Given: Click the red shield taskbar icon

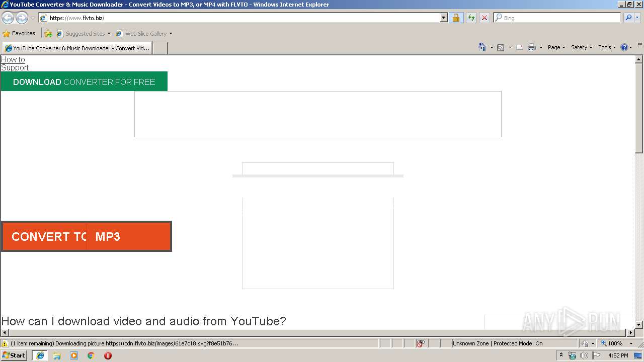Looking at the screenshot, I should pyautogui.click(x=108, y=355).
